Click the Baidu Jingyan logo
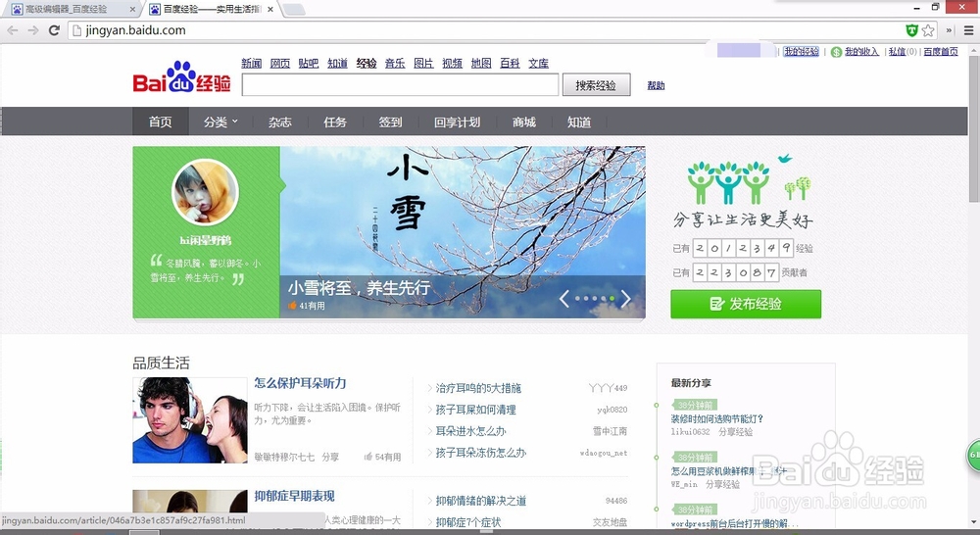980x535 pixels. [x=181, y=76]
